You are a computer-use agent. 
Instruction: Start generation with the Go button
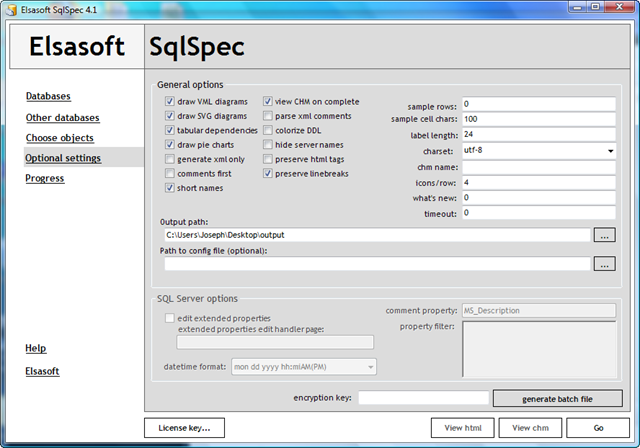point(598,428)
